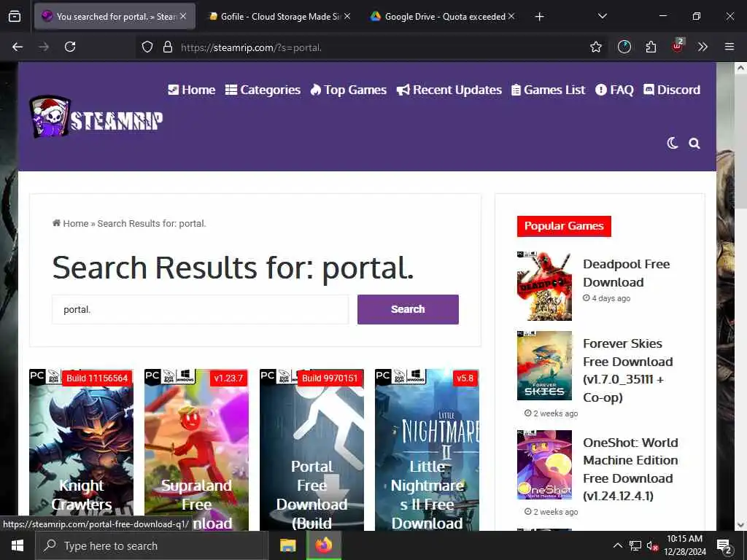Open the extensions puzzle-piece icon
The image size is (747, 560).
[x=651, y=47]
